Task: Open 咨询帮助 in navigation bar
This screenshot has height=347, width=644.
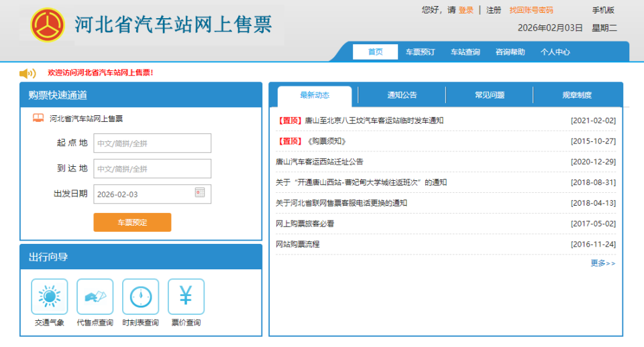Action: click(x=510, y=52)
